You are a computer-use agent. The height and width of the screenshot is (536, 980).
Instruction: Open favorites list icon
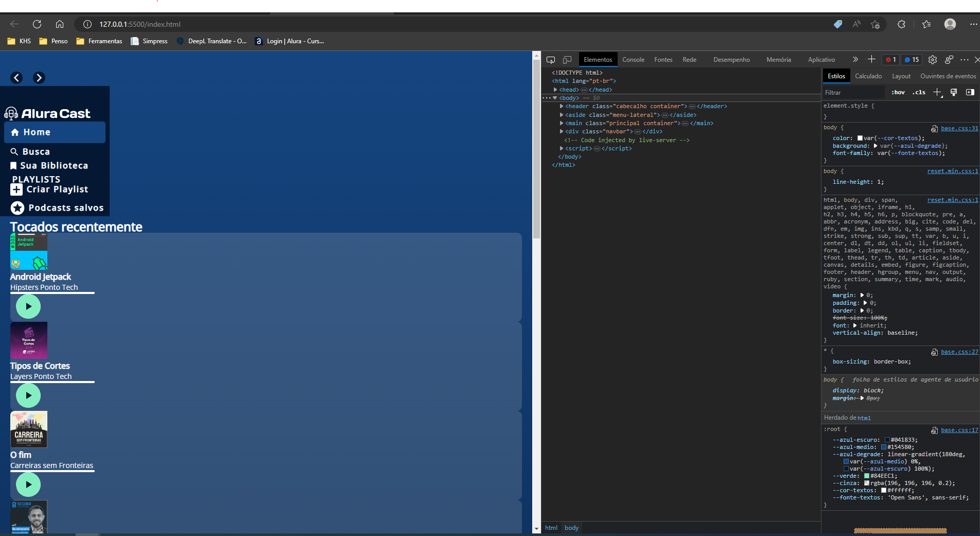click(926, 24)
